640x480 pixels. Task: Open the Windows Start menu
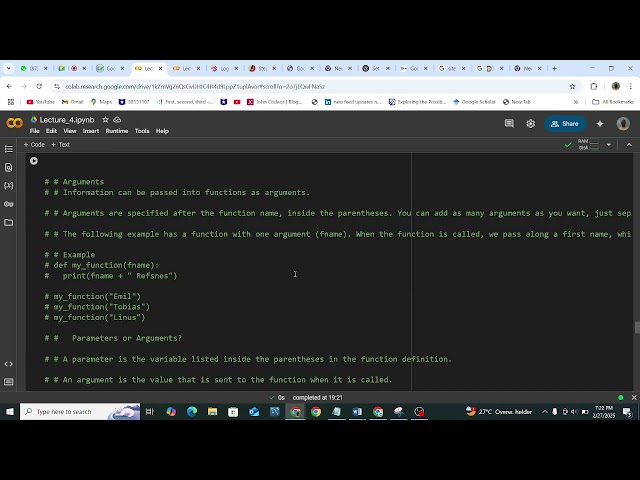[x=10, y=411]
